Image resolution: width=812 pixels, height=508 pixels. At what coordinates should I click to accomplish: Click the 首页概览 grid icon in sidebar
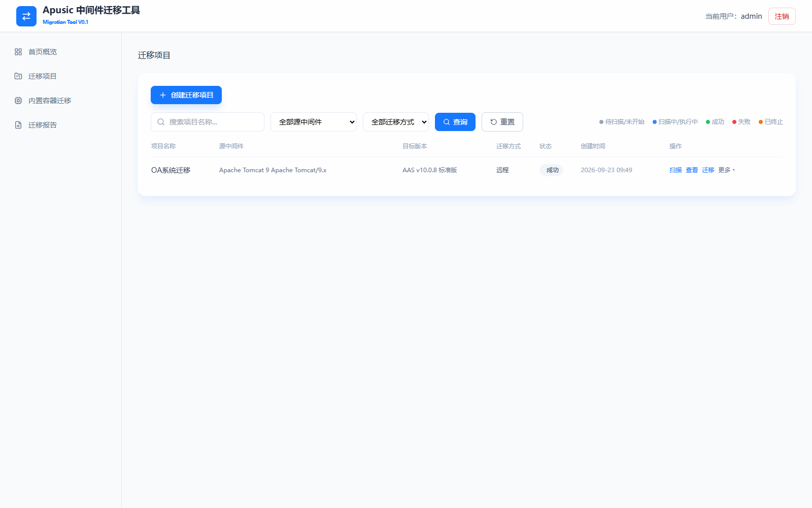tap(18, 52)
